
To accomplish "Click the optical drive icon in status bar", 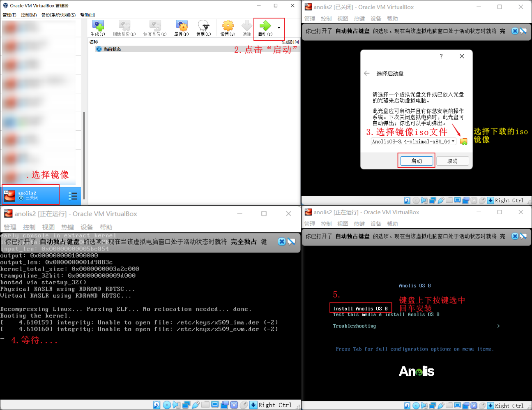I will 416,405.
